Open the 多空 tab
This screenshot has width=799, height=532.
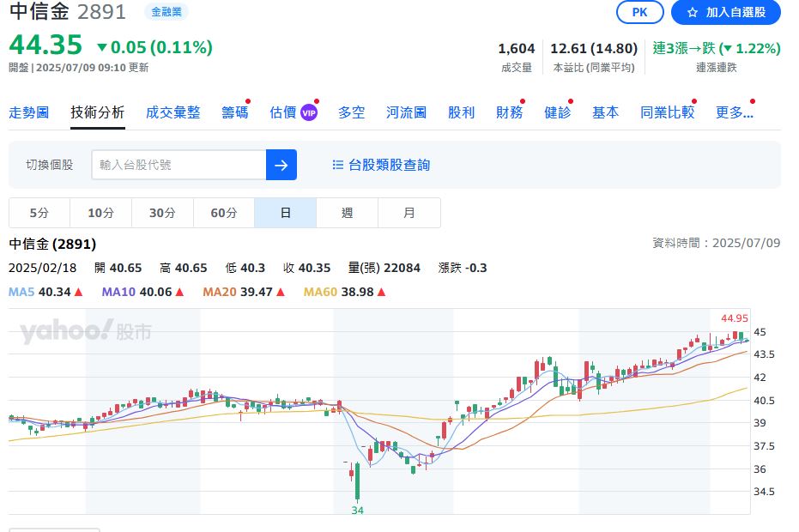(x=352, y=112)
